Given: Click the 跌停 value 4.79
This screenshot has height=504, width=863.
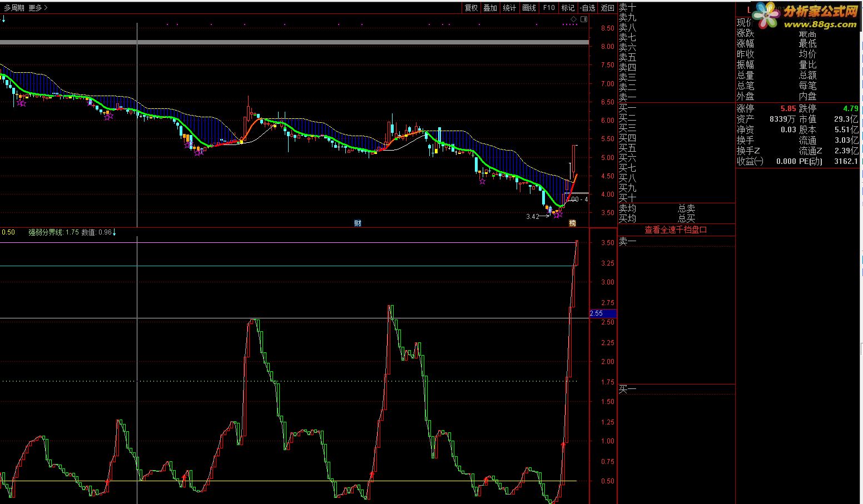Looking at the screenshot, I should click(x=850, y=109).
